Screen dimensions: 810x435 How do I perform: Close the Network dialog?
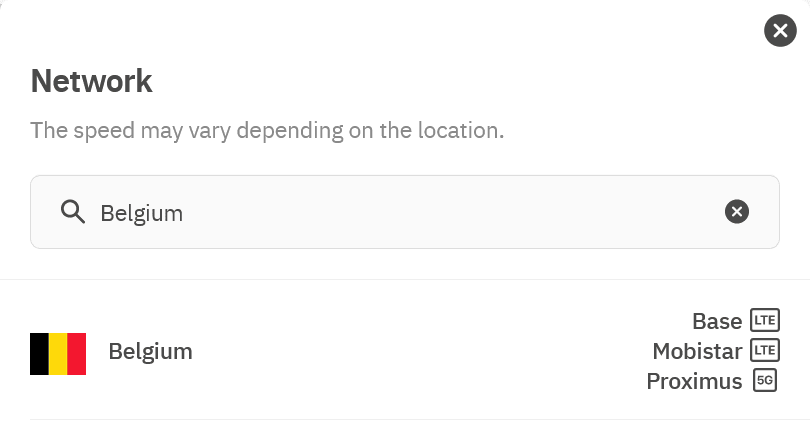780,31
